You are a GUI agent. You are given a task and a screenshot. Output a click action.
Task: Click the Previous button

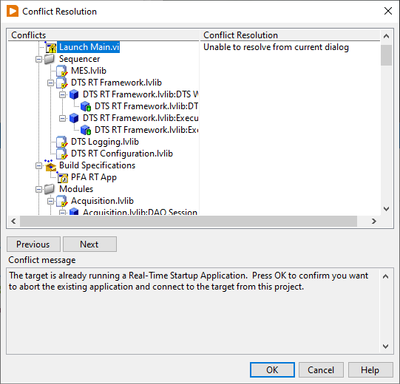coord(33,244)
